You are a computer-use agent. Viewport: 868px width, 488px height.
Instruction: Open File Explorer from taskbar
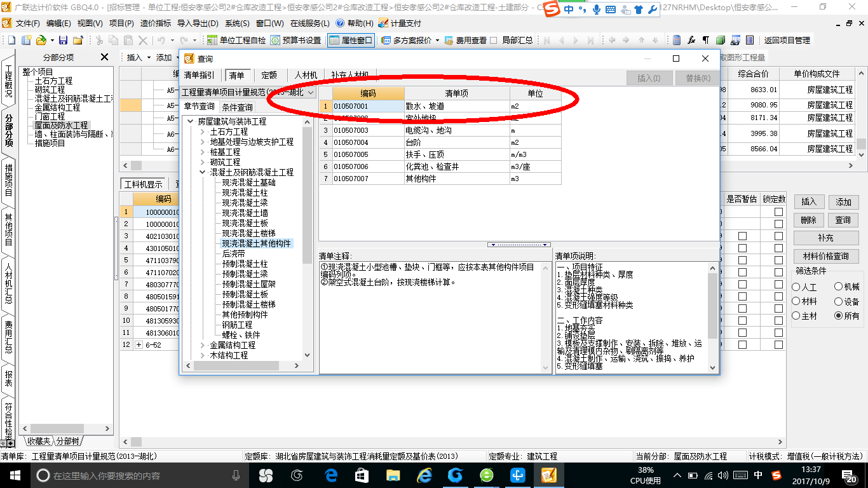pyautogui.click(x=393, y=475)
